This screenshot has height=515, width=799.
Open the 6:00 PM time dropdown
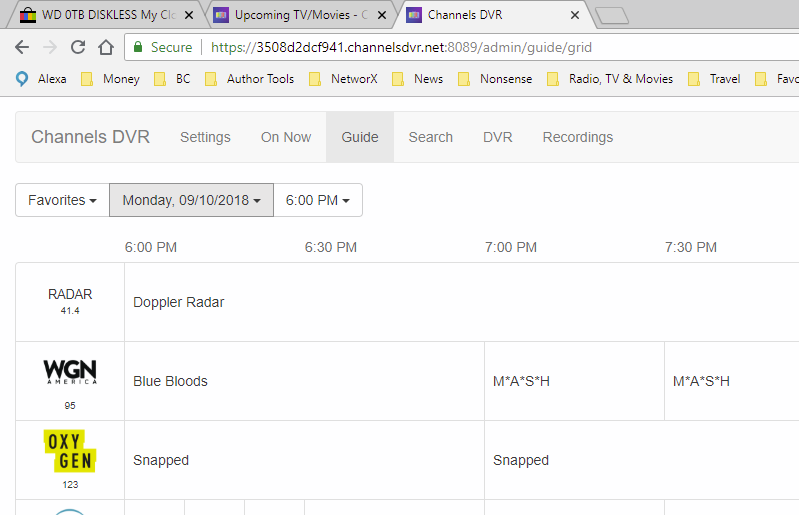pyautogui.click(x=317, y=200)
